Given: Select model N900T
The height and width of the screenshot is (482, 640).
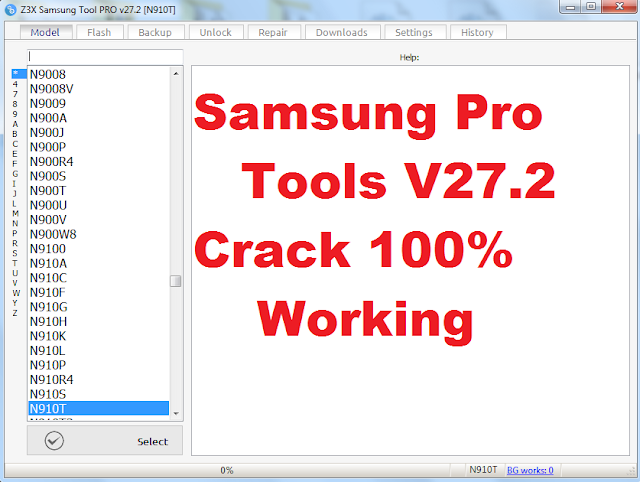Looking at the screenshot, I should pos(98,191).
